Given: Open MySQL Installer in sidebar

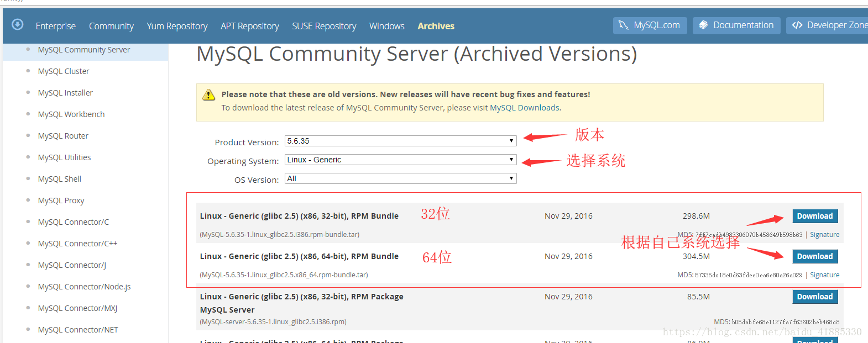Looking at the screenshot, I should (x=65, y=93).
